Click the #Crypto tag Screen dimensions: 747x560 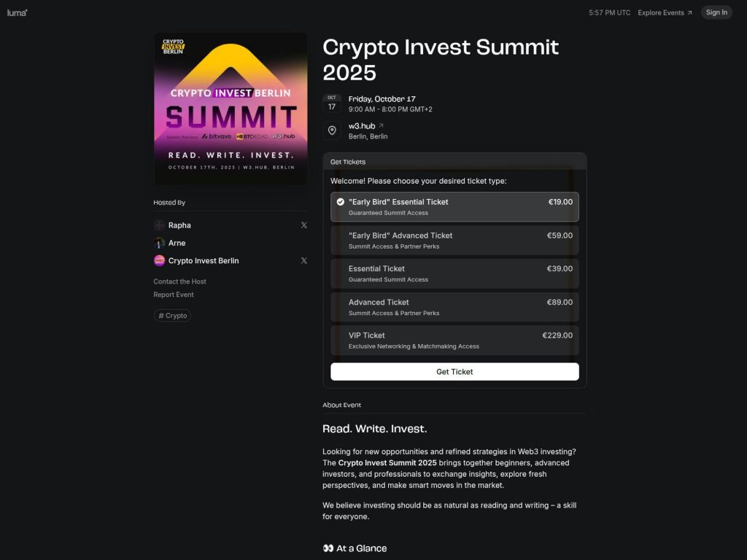(172, 315)
